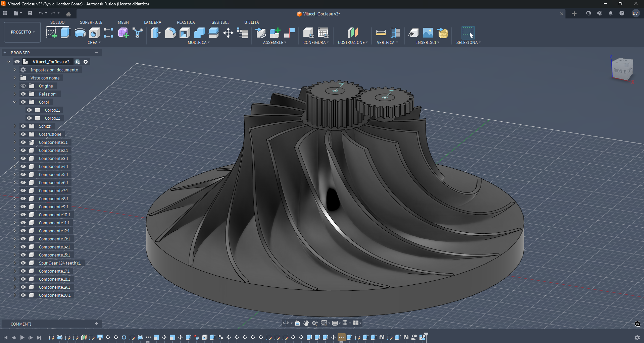The image size is (644, 343).
Task: Activate the Fillet tool under Modifica
Action: pos(170,33)
